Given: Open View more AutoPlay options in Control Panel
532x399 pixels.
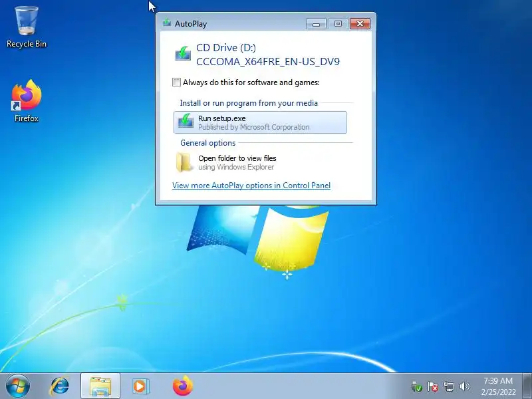Looking at the screenshot, I should tap(251, 186).
